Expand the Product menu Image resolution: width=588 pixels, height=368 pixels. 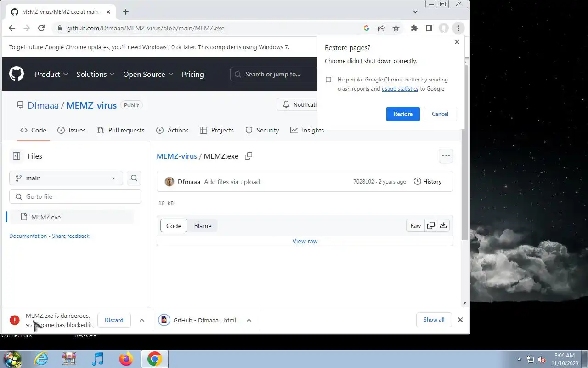tap(51, 74)
